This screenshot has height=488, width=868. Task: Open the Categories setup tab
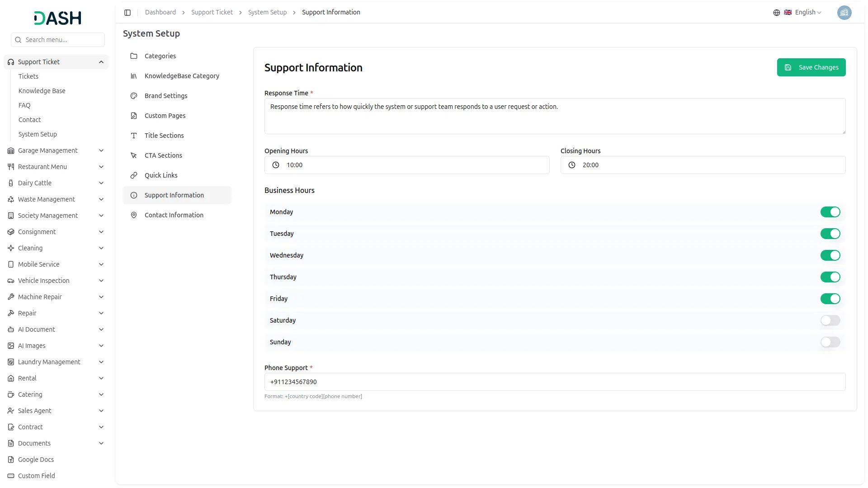tap(160, 56)
